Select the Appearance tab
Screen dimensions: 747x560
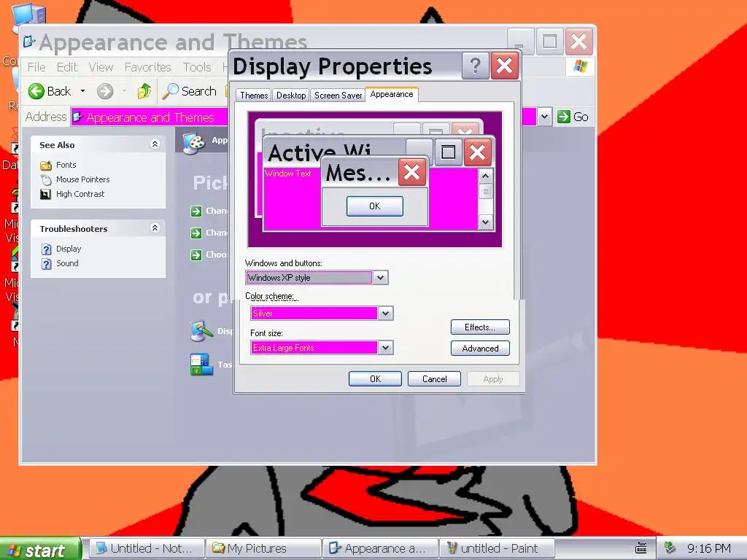pyautogui.click(x=392, y=94)
